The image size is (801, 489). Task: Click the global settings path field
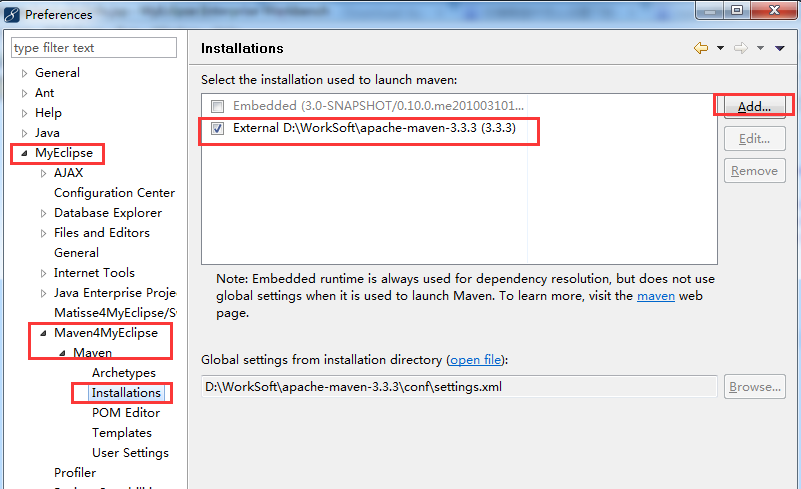click(x=459, y=387)
